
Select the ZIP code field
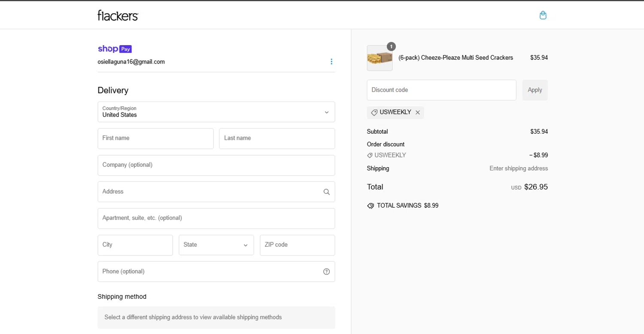297,245
